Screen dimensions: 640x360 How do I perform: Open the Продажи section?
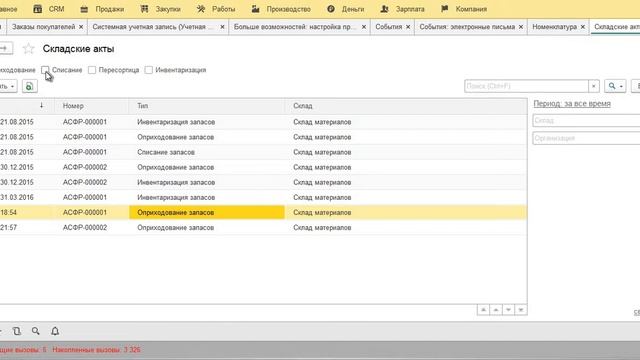(x=102, y=9)
